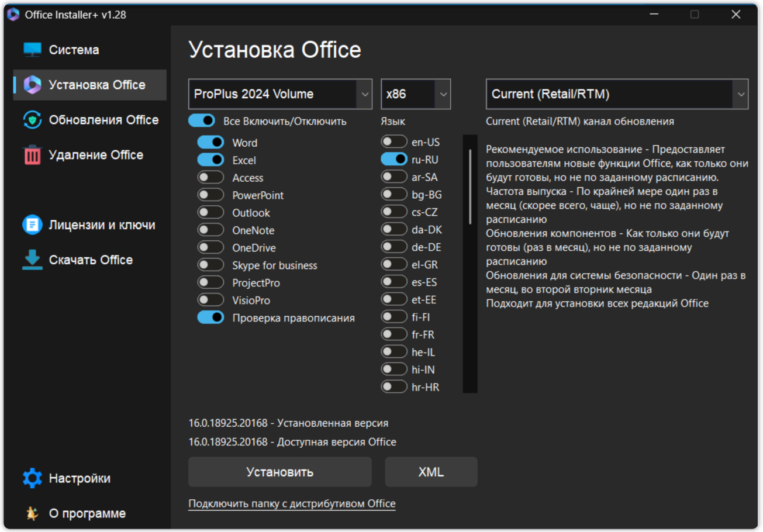Viewport: 763px width, 532px height.
Task: Navigate to Лицензии и ключи
Action: 94,224
